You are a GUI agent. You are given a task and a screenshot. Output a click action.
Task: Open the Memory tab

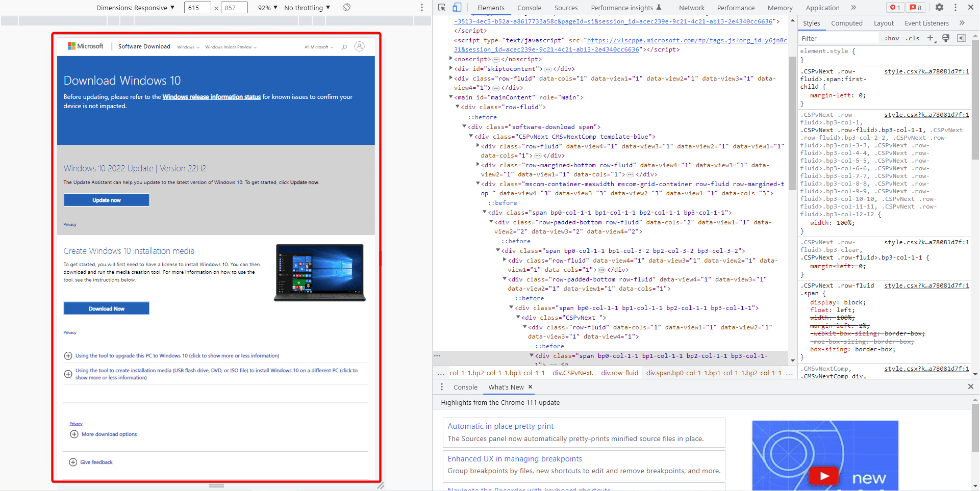[x=780, y=8]
